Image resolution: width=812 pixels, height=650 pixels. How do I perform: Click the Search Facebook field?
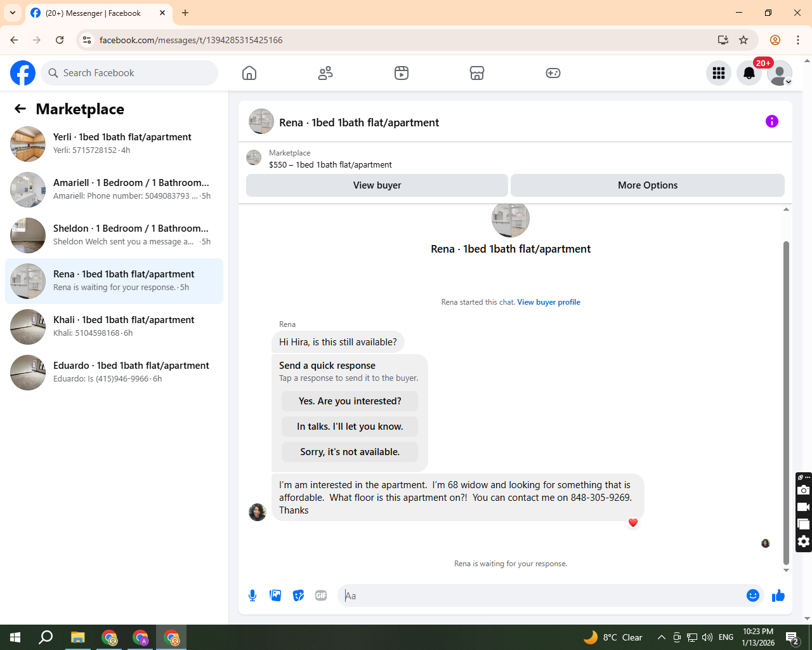coord(129,73)
